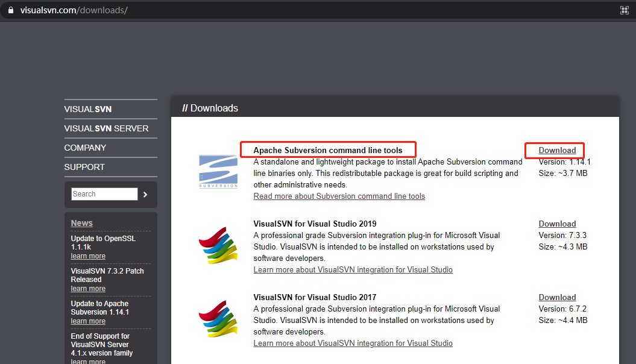Download VisualSVN for Visual Studio 2017
The width and height of the screenshot is (636, 364).
click(x=557, y=297)
